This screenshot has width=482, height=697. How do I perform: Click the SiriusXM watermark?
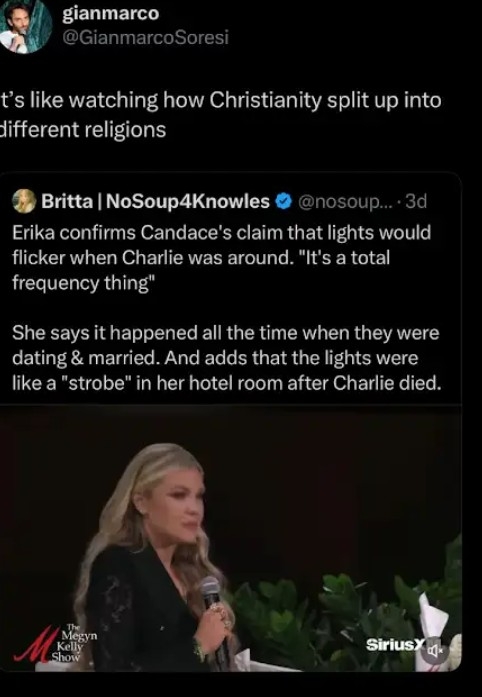[x=396, y=645]
